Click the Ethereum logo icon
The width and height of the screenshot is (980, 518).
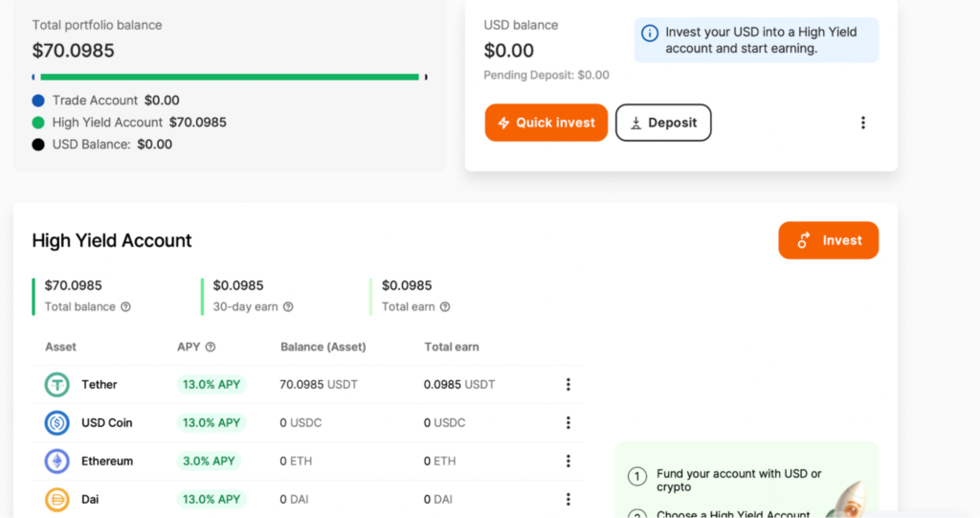click(56, 462)
